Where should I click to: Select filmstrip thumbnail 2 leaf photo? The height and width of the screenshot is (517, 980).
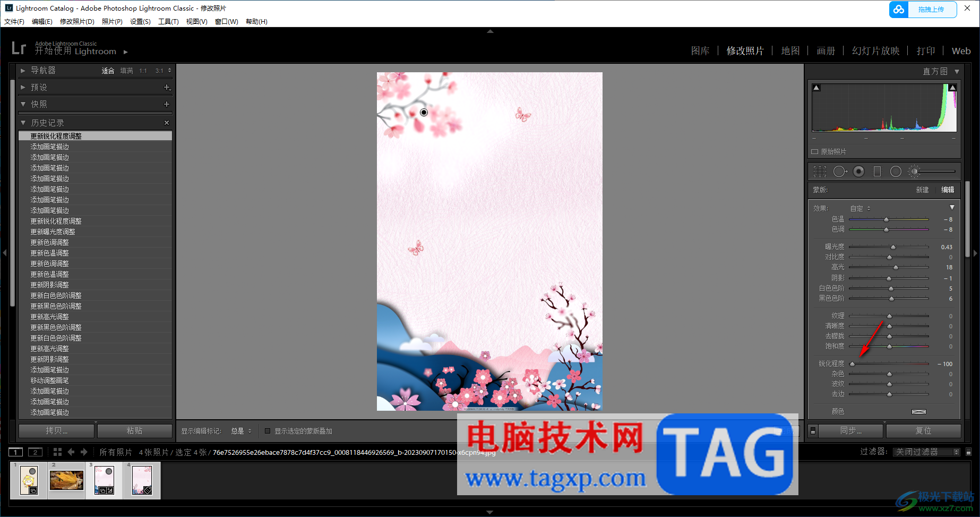(66, 480)
